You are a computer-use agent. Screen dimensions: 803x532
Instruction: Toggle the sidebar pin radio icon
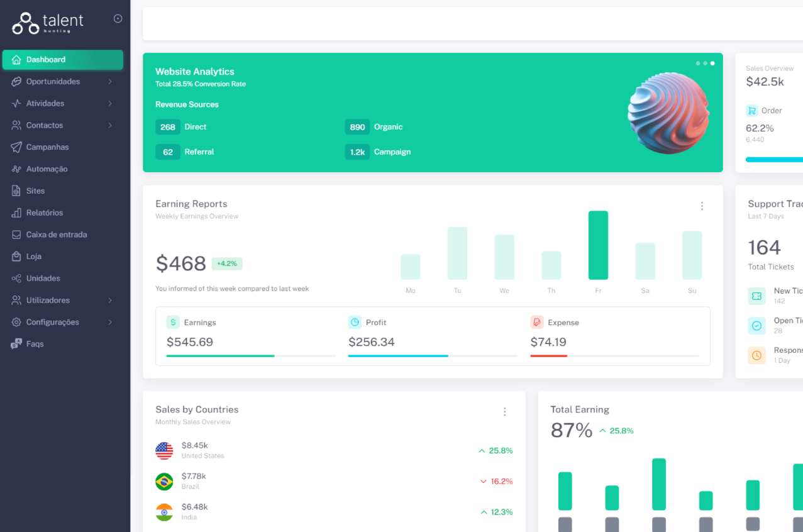pos(118,19)
